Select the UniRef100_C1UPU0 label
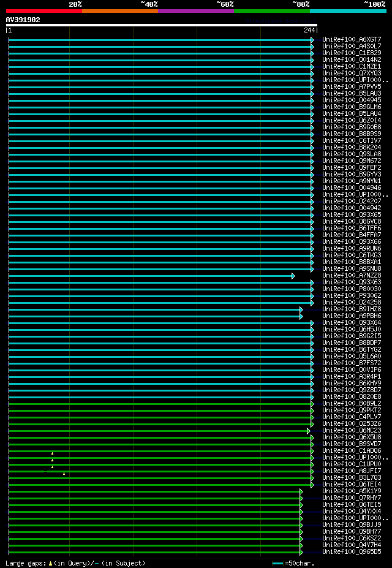Viewport: 392px width, 568px height. (352, 464)
